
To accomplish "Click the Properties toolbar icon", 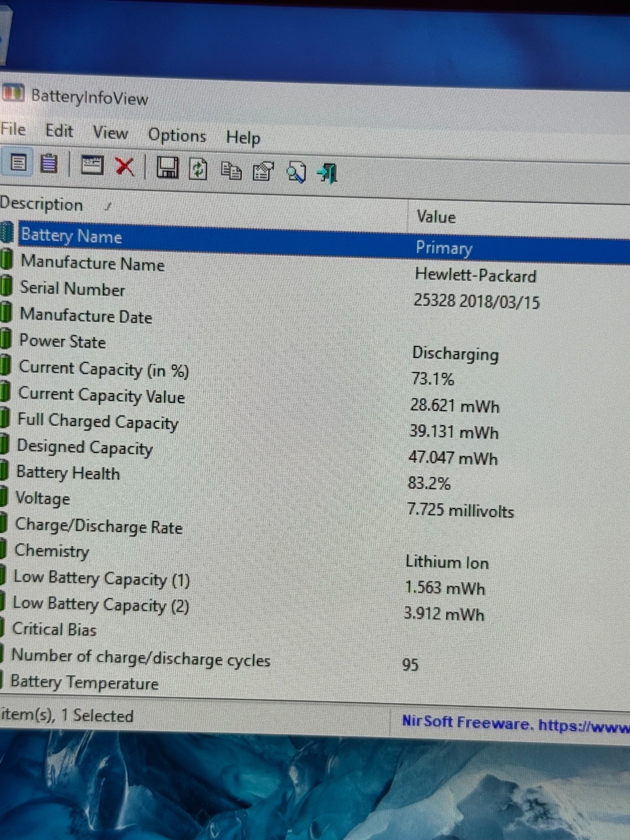I will (x=263, y=172).
